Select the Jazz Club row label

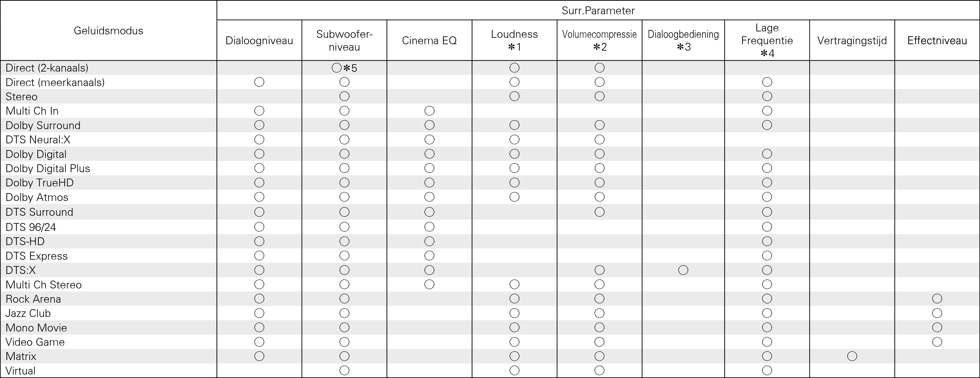[x=28, y=313]
